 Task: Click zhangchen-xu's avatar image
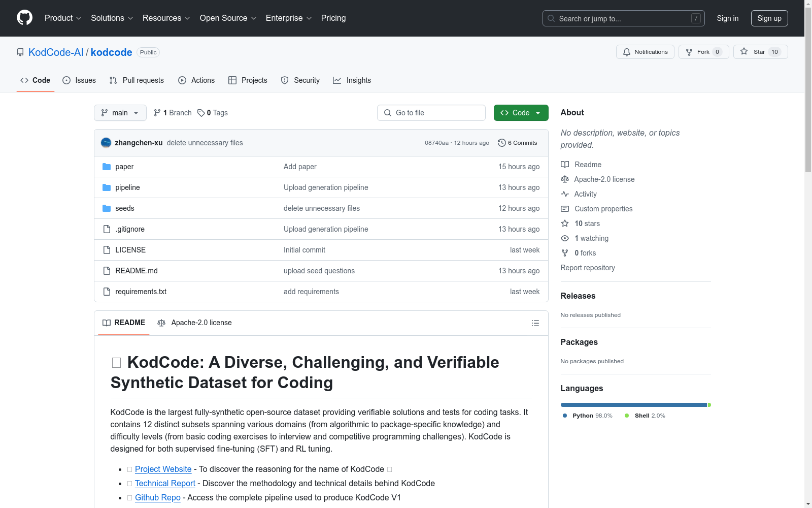(x=106, y=143)
